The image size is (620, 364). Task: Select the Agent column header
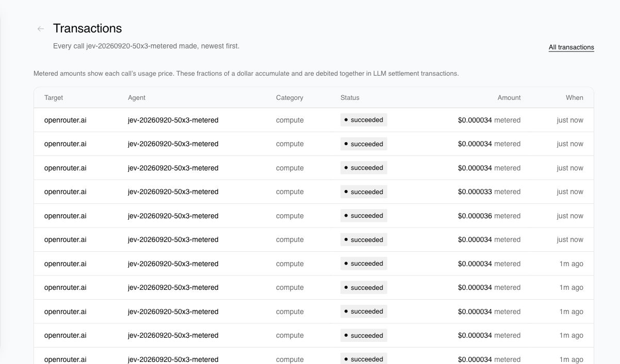point(137,98)
